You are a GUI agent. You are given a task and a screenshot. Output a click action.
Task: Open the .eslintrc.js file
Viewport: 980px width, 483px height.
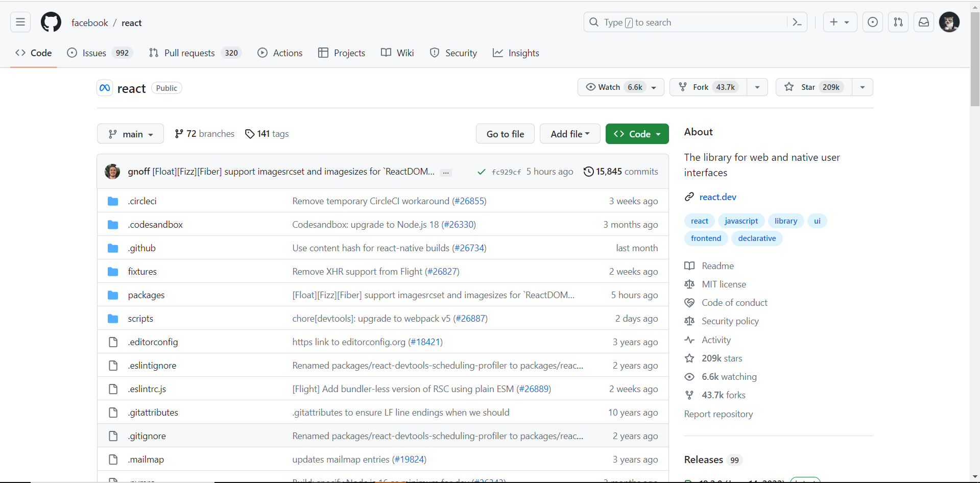147,389
